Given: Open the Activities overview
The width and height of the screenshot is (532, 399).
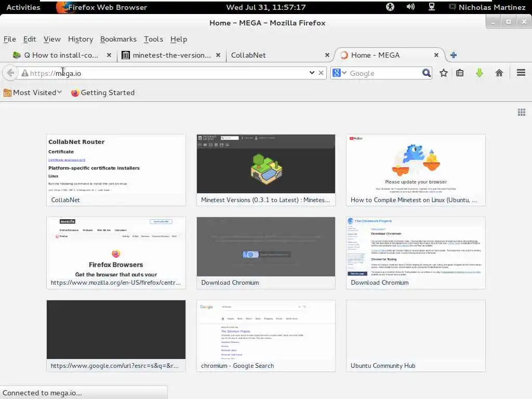Looking at the screenshot, I should coord(23,7).
